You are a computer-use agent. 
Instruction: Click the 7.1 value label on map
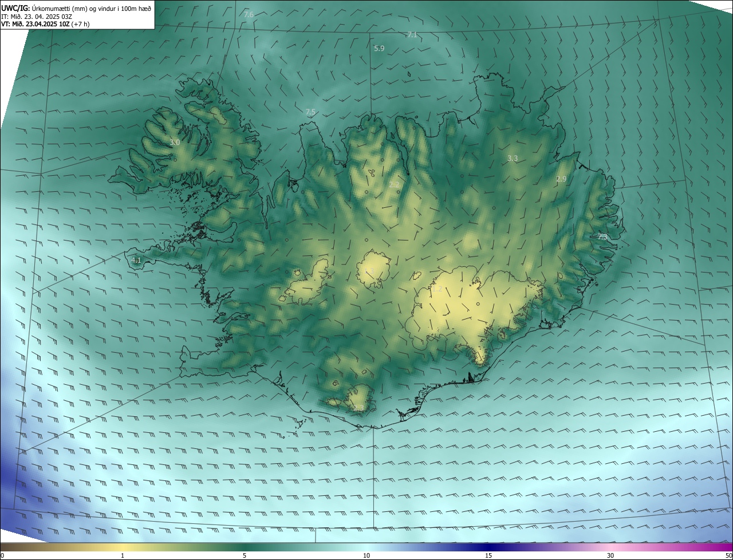(x=412, y=35)
